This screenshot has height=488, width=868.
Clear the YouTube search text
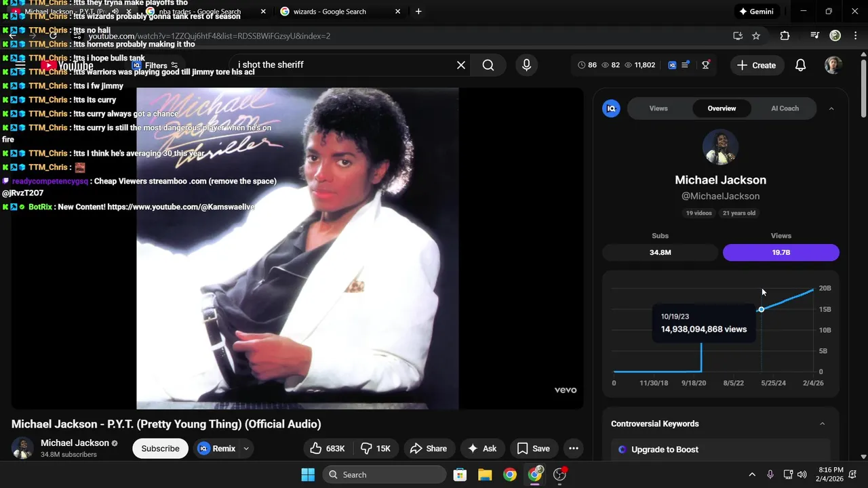pyautogui.click(x=461, y=65)
